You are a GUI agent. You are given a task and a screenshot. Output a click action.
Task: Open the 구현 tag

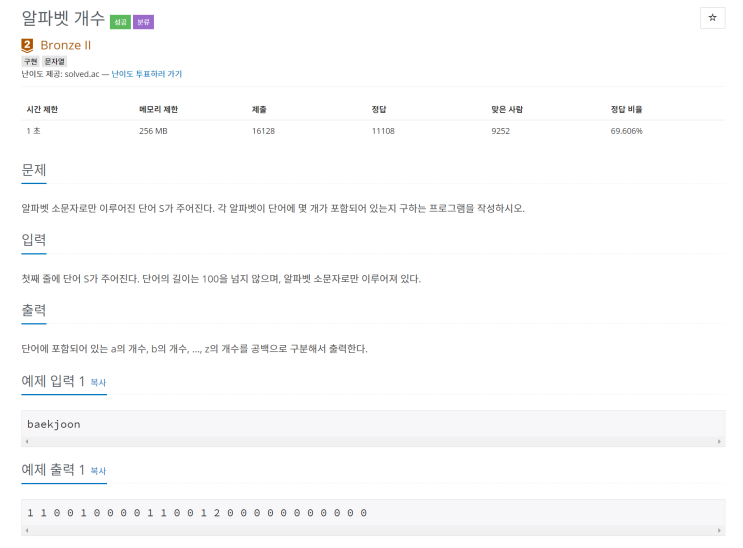pos(30,62)
